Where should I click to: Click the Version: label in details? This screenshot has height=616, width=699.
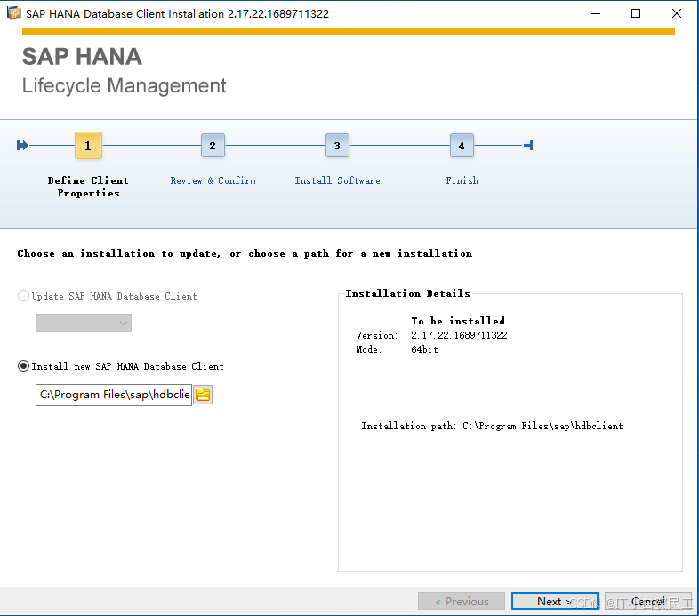[x=377, y=335]
